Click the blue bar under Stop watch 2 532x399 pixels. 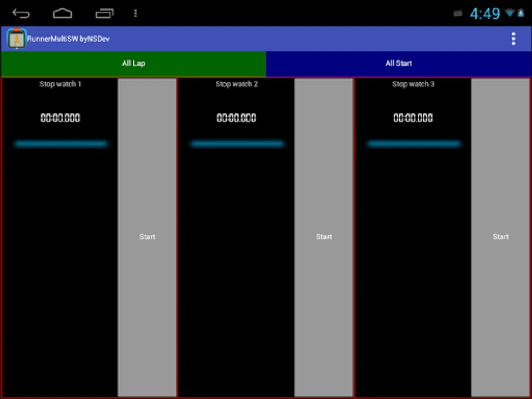(x=237, y=144)
